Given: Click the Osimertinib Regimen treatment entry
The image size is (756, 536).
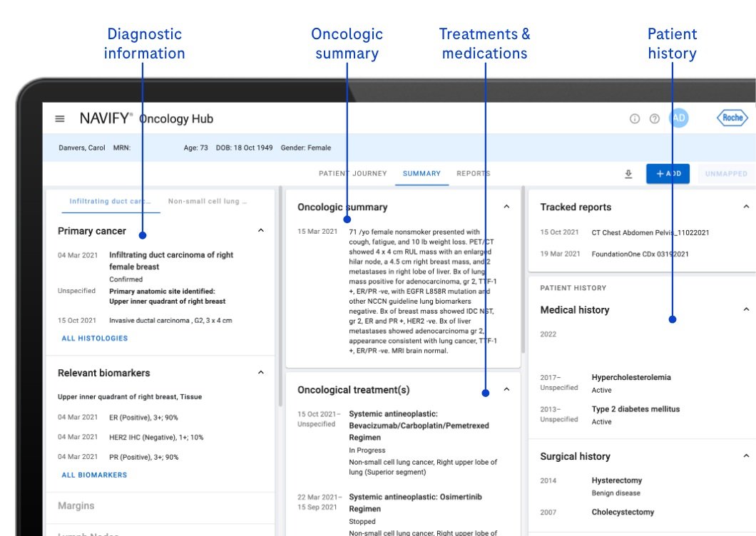Looking at the screenshot, I should (415, 502).
